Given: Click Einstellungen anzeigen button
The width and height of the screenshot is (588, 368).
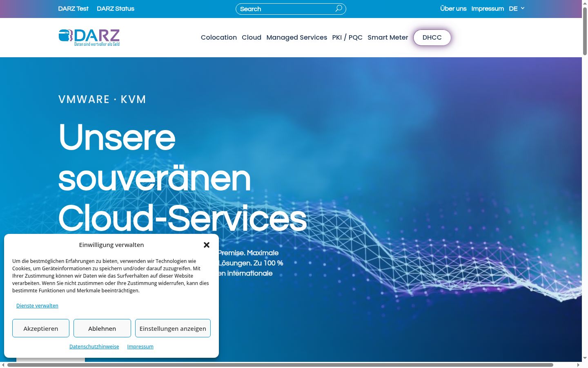Looking at the screenshot, I should click(x=173, y=328).
